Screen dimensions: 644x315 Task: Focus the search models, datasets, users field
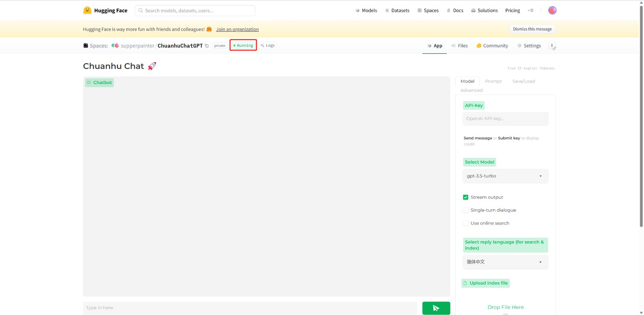click(x=195, y=10)
